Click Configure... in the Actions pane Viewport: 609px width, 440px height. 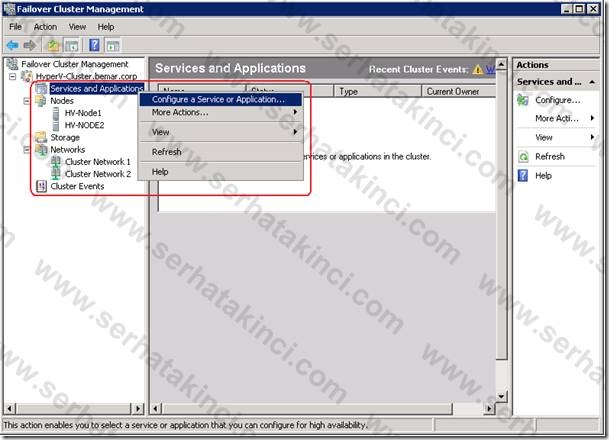tap(558, 100)
